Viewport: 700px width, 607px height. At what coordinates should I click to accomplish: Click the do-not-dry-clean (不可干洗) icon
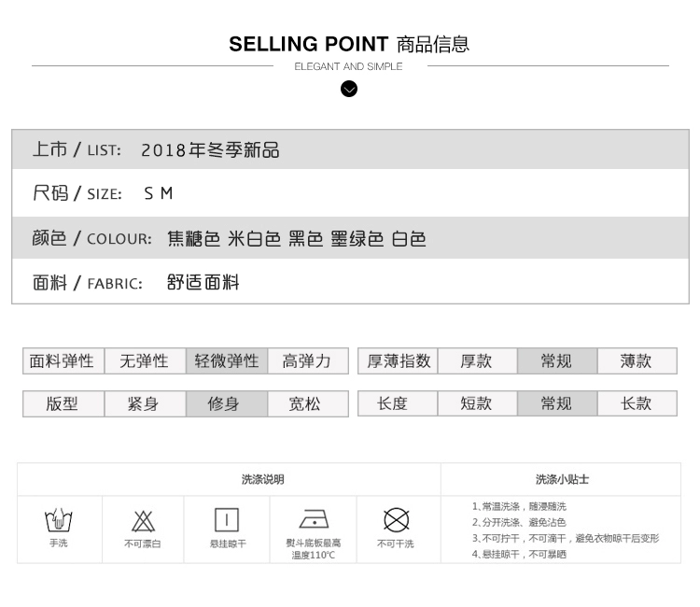(397, 519)
